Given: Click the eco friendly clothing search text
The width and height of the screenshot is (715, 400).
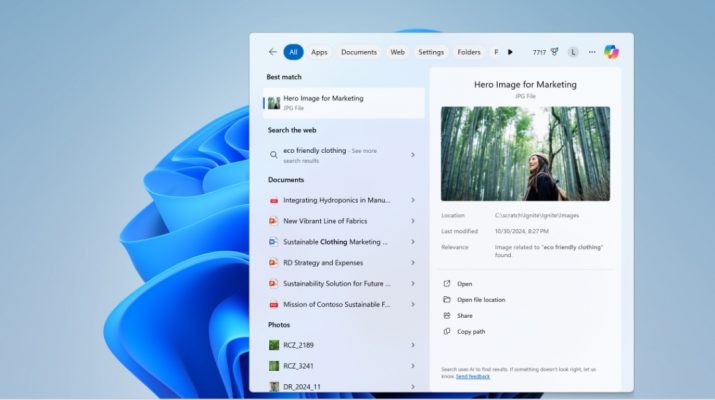Looking at the screenshot, I should point(315,151).
